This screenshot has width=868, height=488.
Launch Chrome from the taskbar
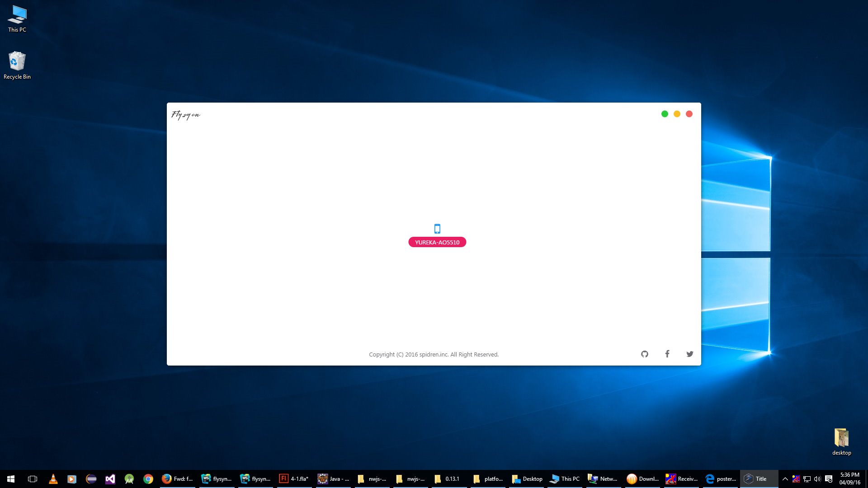(148, 479)
